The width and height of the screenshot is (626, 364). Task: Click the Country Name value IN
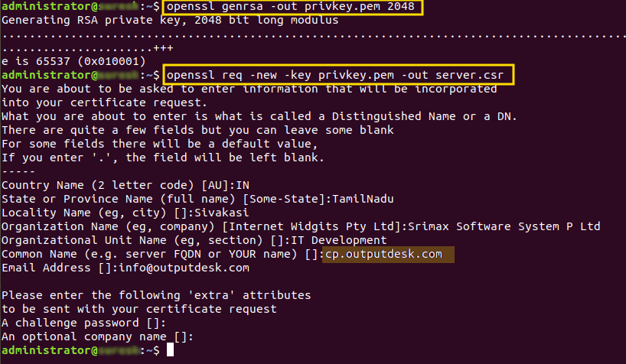click(243, 185)
